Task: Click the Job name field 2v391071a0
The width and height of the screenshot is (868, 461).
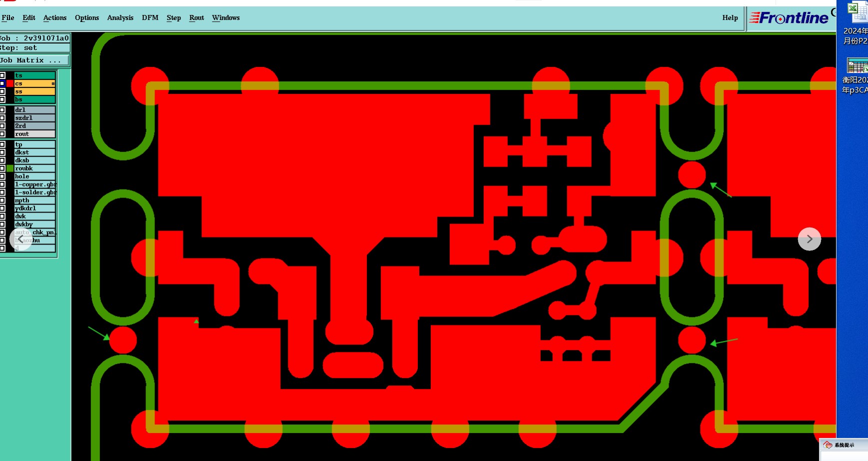Action: [x=34, y=38]
